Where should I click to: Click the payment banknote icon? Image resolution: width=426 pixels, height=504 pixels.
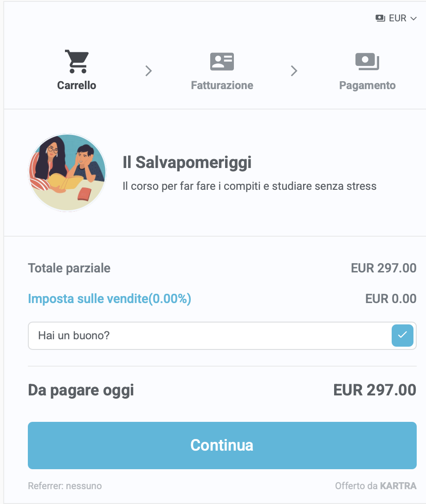[367, 62]
